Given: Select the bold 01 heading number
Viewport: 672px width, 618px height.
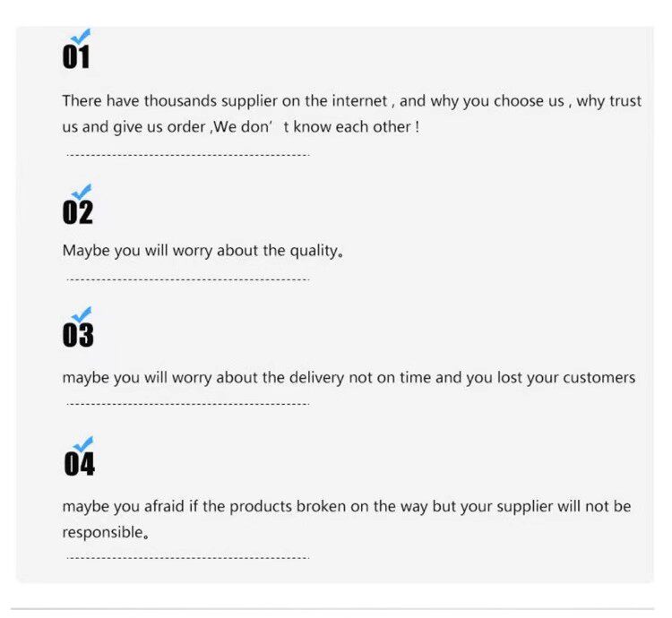Looking at the screenshot, I should click(77, 59).
